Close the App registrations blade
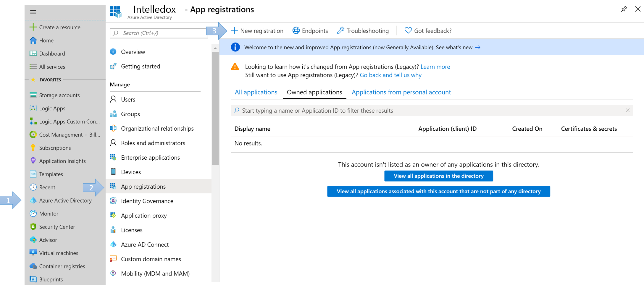This screenshot has height=285, width=644. (x=637, y=9)
